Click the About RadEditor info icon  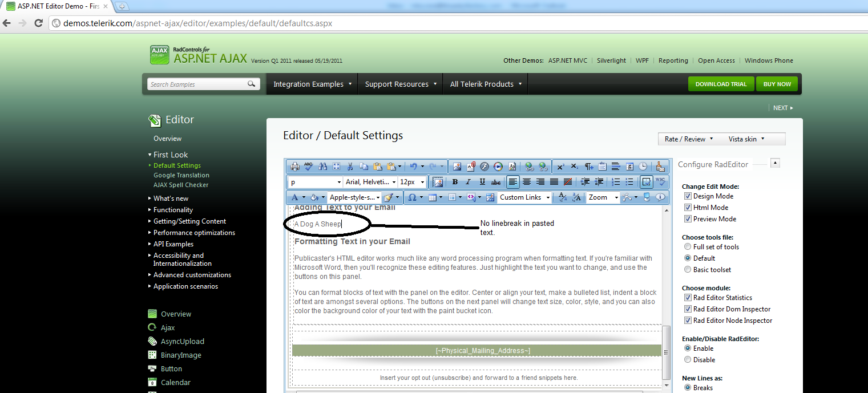(660, 197)
